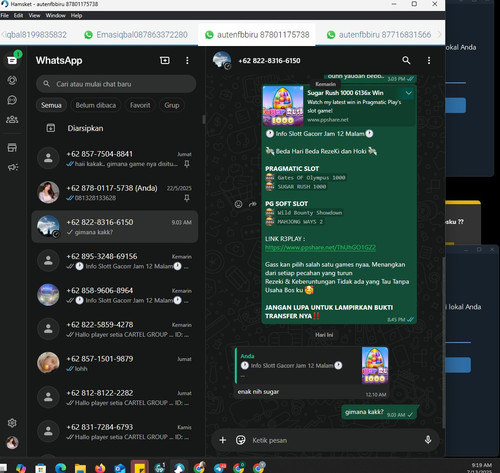Screen dimensions: 500x473
Task: Show more tabs with the right arrow
Action: tap(440, 34)
